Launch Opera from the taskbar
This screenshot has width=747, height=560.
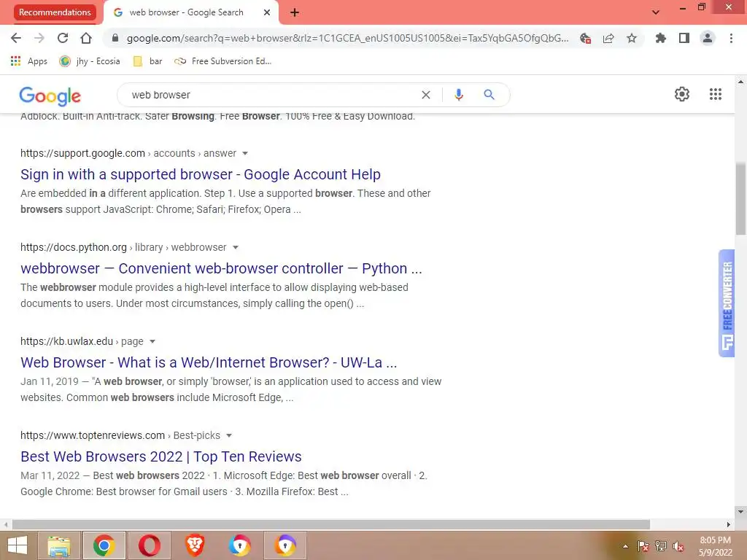149,545
